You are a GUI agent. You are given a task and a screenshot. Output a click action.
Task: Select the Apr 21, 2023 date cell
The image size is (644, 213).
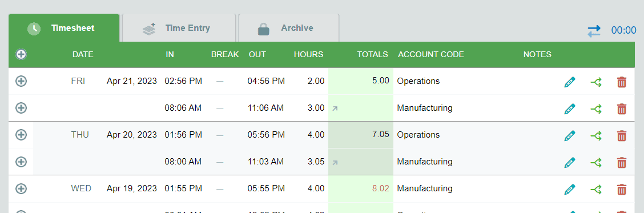click(x=132, y=81)
